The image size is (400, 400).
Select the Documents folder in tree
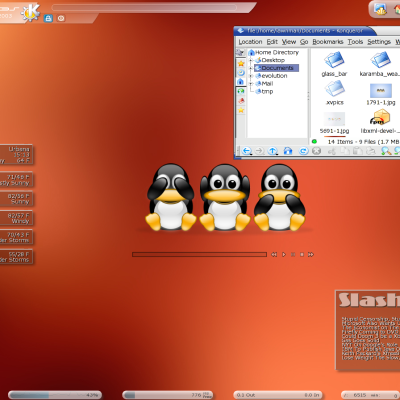point(277,68)
